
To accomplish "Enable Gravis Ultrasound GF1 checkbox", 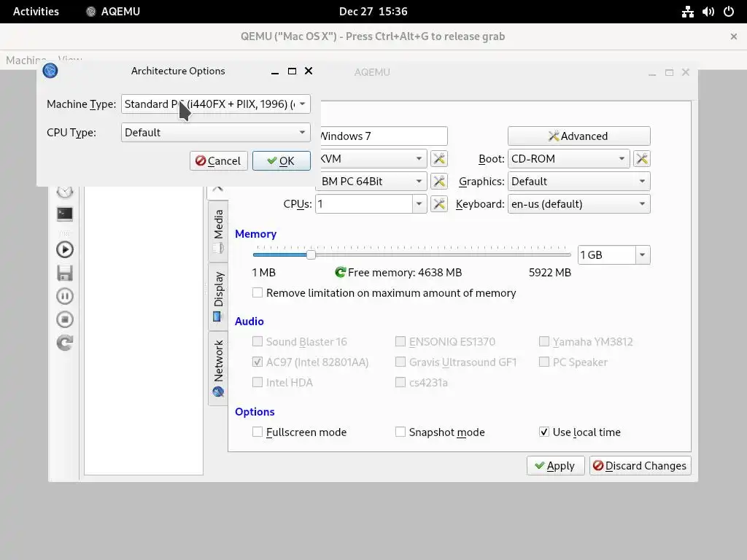I will [400, 362].
